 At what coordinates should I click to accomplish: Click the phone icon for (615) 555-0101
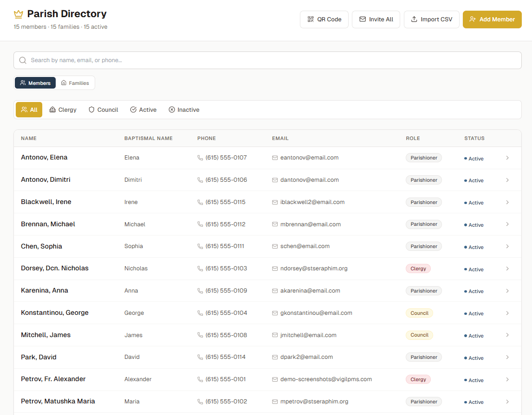pyautogui.click(x=200, y=379)
